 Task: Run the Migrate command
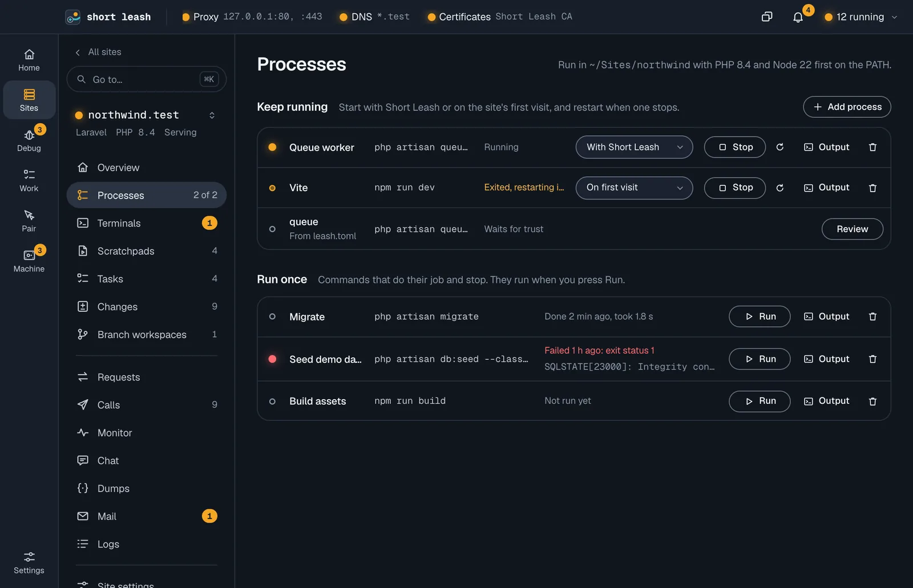(760, 317)
